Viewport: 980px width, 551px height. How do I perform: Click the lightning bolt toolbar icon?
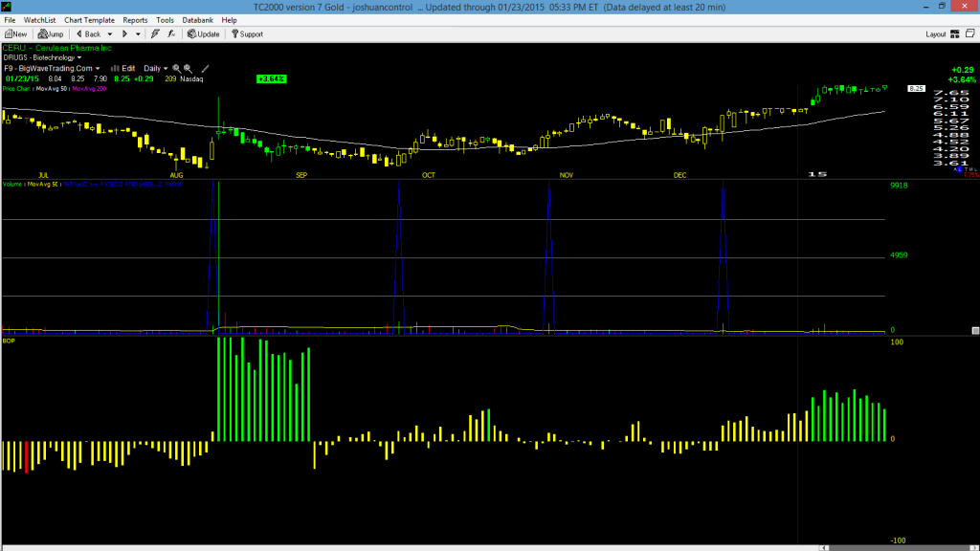tap(155, 34)
